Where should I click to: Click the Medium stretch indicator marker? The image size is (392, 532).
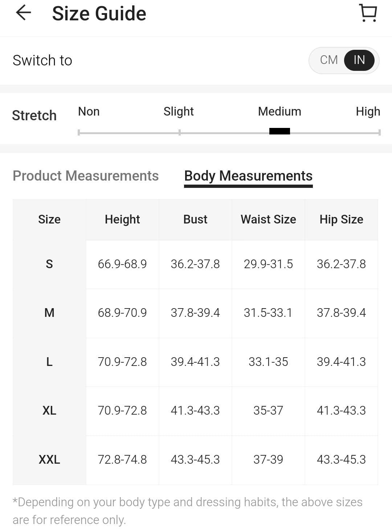click(x=279, y=131)
